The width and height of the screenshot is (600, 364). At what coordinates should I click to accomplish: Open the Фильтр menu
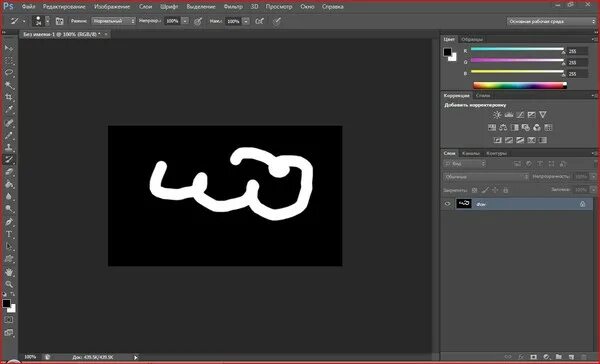pyautogui.click(x=233, y=7)
